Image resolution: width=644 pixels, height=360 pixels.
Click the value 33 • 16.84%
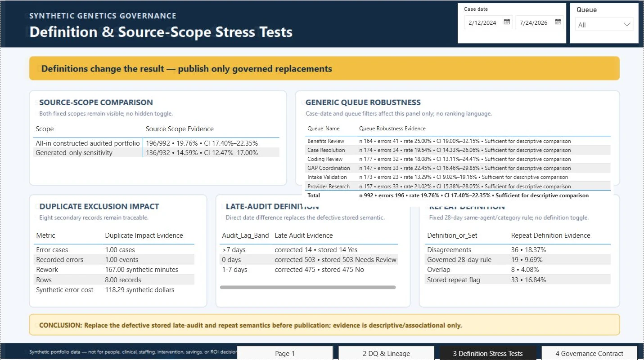(528, 280)
